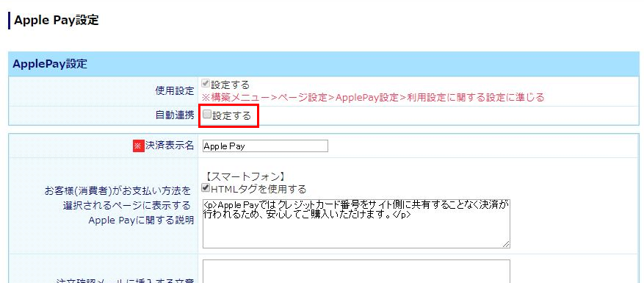Click the 【スマートフォン】 label
644x283 pixels.
pos(245,177)
